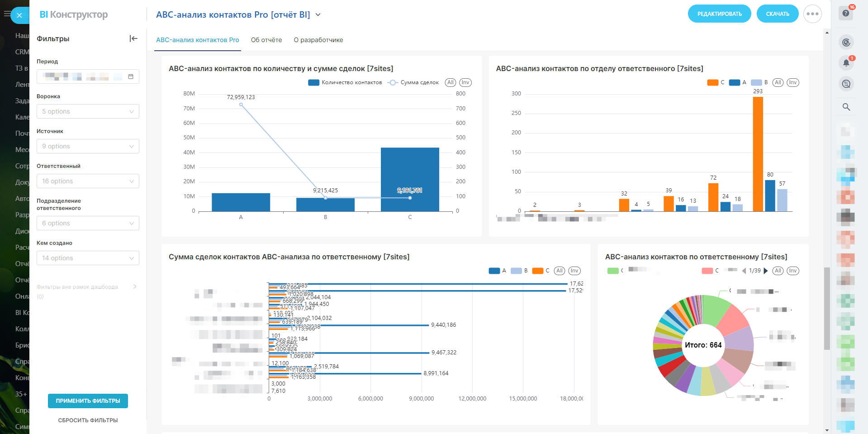Click the ПРИМЕНИТЬ ФИЛЬТРЫ button
This screenshot has height=434, width=868.
[x=88, y=401]
